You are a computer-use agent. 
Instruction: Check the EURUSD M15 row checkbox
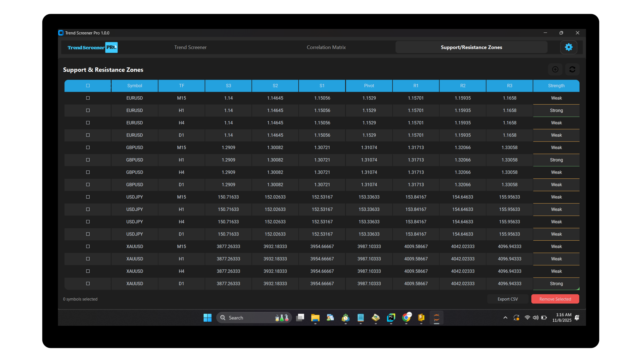point(88,98)
